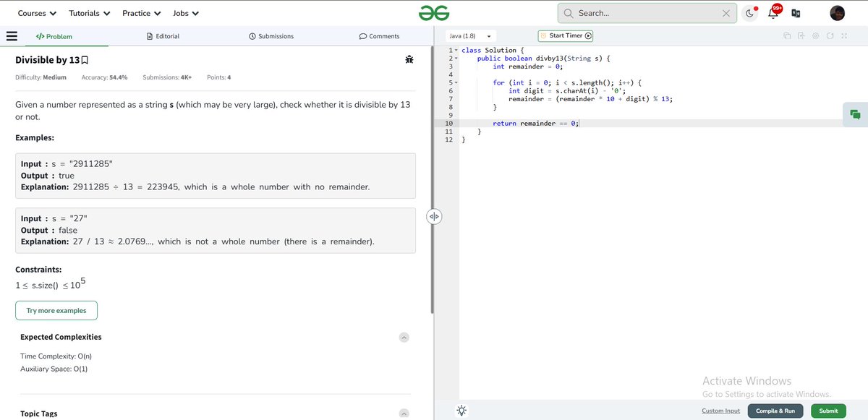
Task: Toggle the lamp icon at bottom bar
Action: coord(461,410)
